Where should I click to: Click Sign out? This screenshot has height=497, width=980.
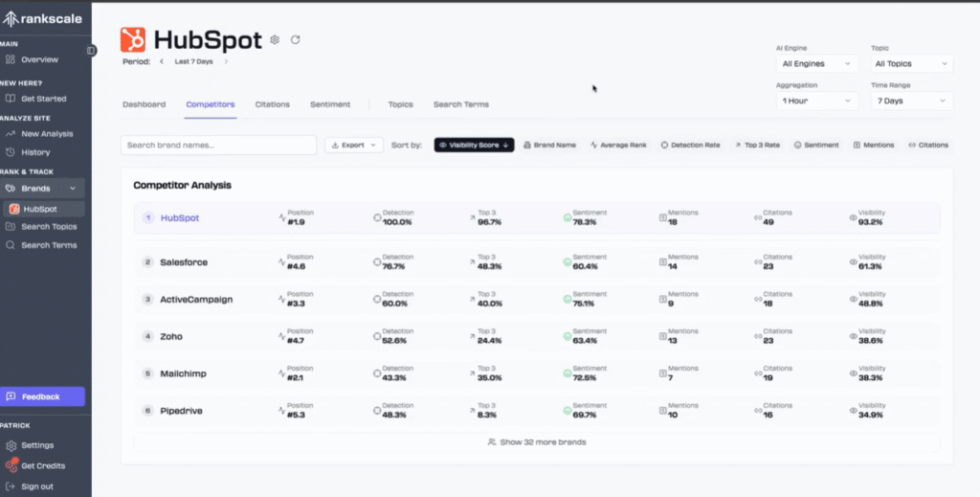click(x=37, y=486)
